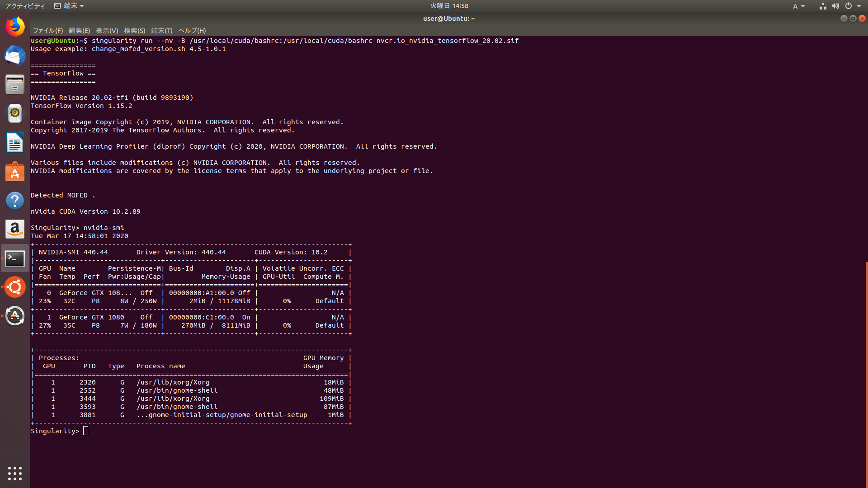Open the clock 火曜日 14:58 calendar

point(449,6)
